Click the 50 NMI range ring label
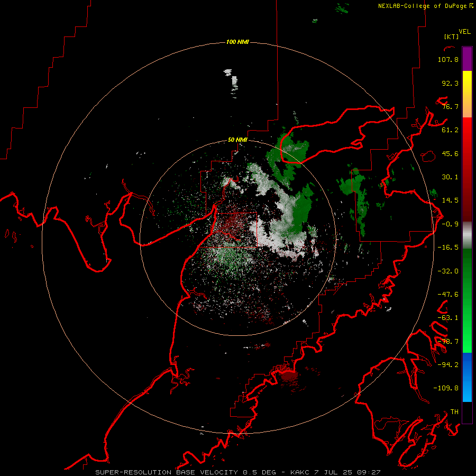Screen dimensions: 476x476 237,140
